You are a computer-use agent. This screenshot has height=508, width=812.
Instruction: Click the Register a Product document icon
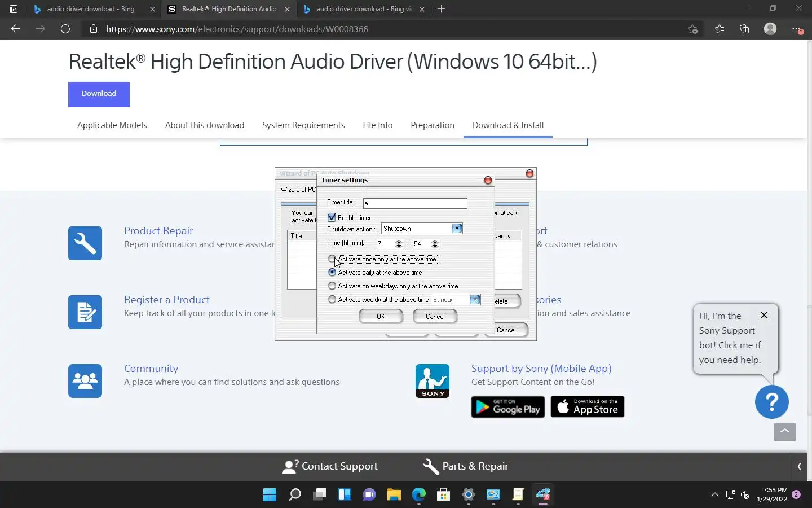coord(85,312)
